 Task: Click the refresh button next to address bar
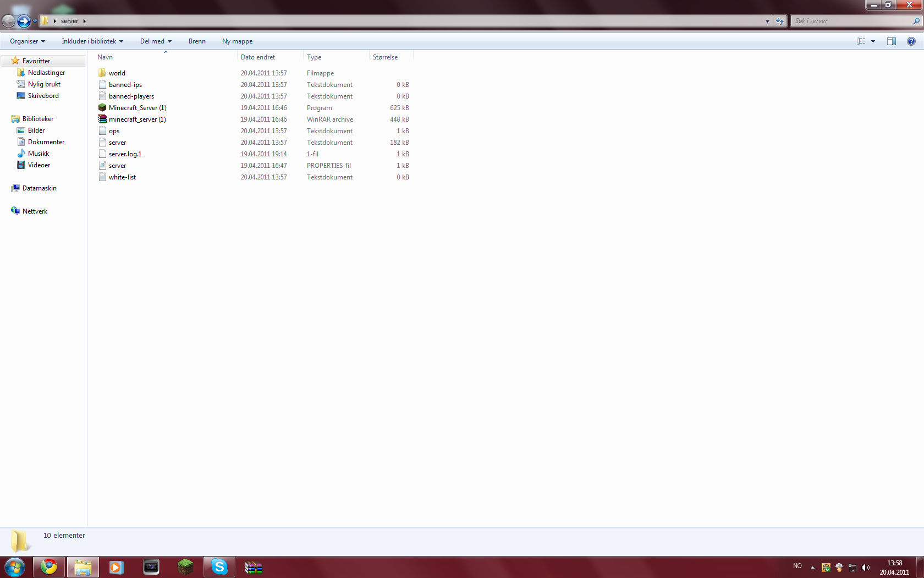tap(780, 21)
